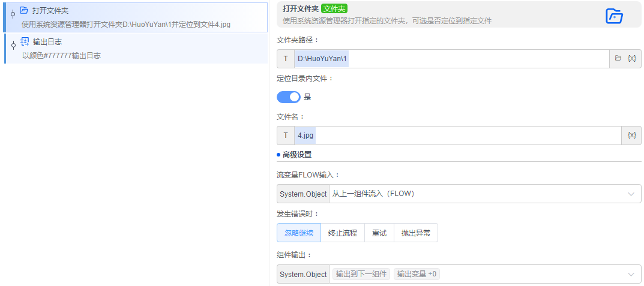The width and height of the screenshot is (644, 286).
Task: Click the browse folder icon in 文件夹路径 field
Action: tap(618, 59)
